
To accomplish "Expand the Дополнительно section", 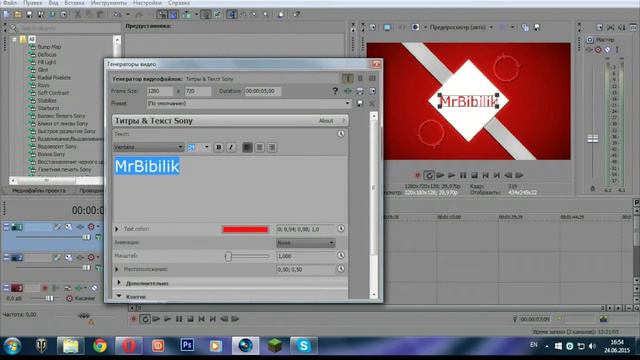I will pyautogui.click(x=119, y=283).
